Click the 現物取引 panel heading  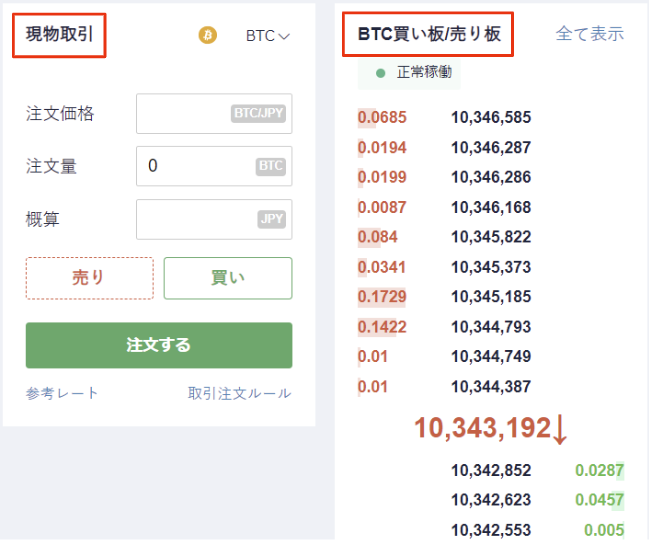pyautogui.click(x=60, y=34)
